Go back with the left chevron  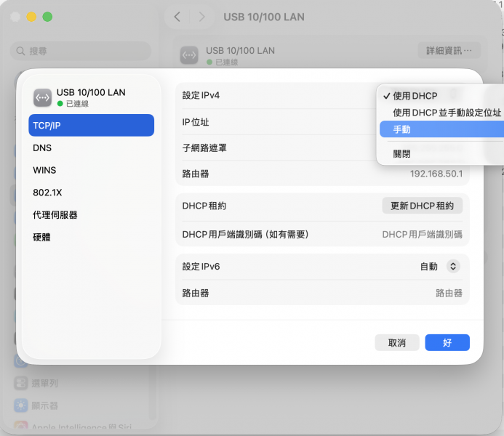tap(177, 17)
